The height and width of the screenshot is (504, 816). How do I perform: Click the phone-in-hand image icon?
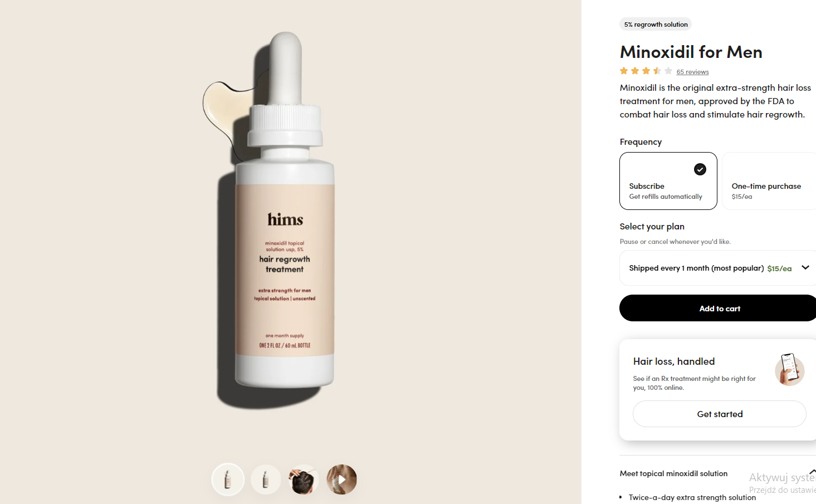pos(790,369)
